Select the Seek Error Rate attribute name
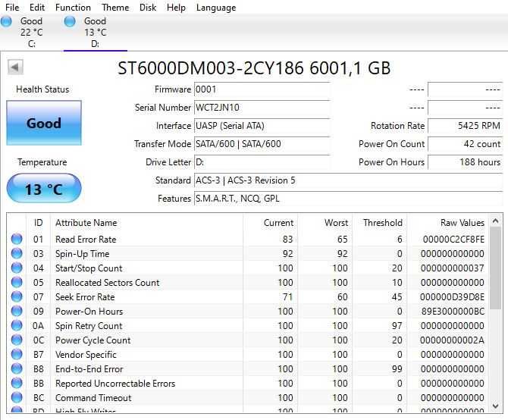This screenshot has height=420, width=508. [x=85, y=297]
